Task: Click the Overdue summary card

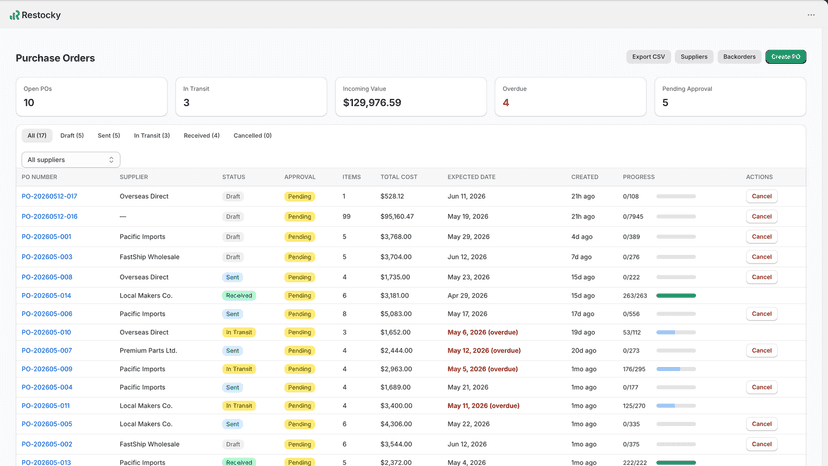Action: click(x=571, y=97)
